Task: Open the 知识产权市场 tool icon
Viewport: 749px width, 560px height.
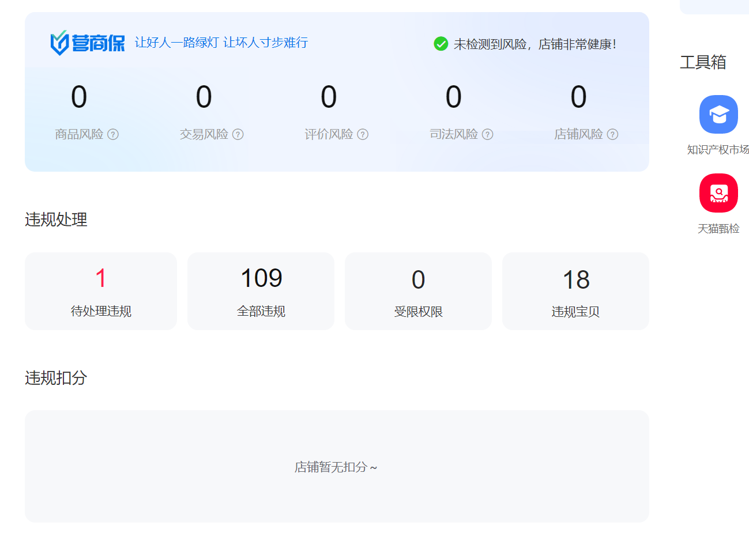Action: point(718,115)
